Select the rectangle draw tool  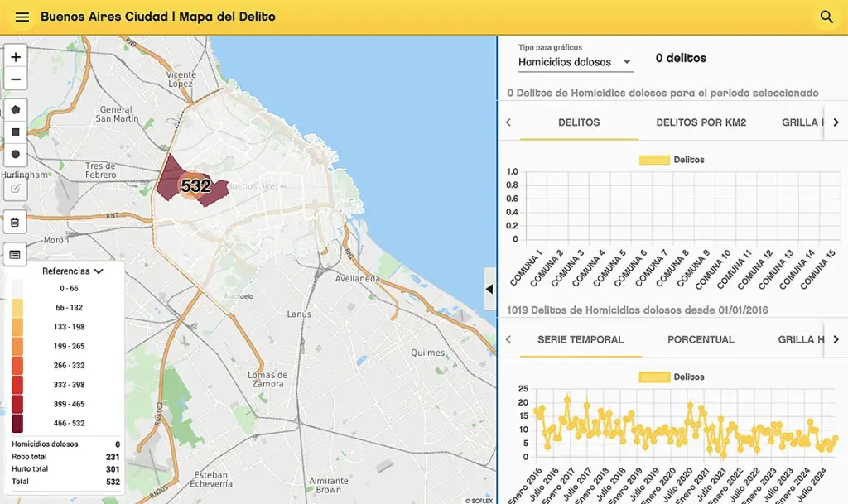click(x=16, y=132)
